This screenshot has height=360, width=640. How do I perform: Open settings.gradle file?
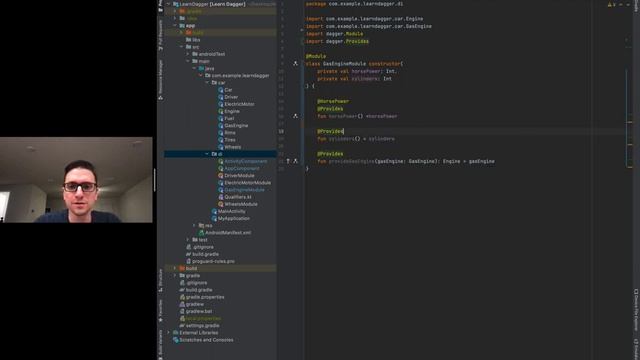199,326
